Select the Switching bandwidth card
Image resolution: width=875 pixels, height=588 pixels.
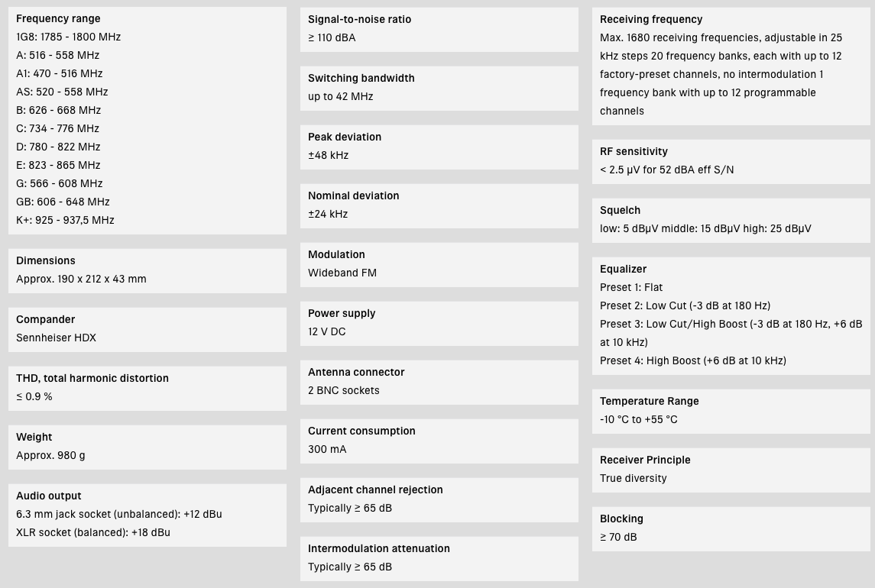click(x=439, y=88)
